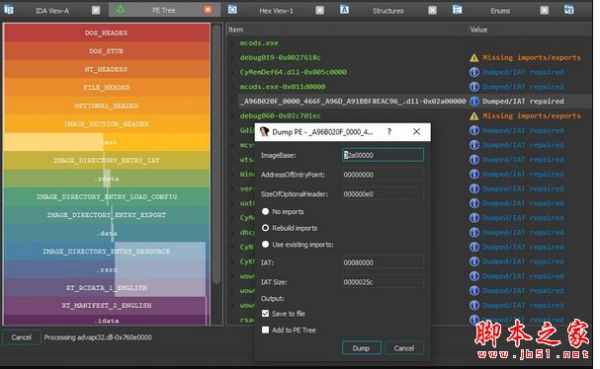The width and height of the screenshot is (600, 369).
Task: Select IMAGE_DIRECTORY_ENTRY_EXPORT region
Action: click(106, 215)
